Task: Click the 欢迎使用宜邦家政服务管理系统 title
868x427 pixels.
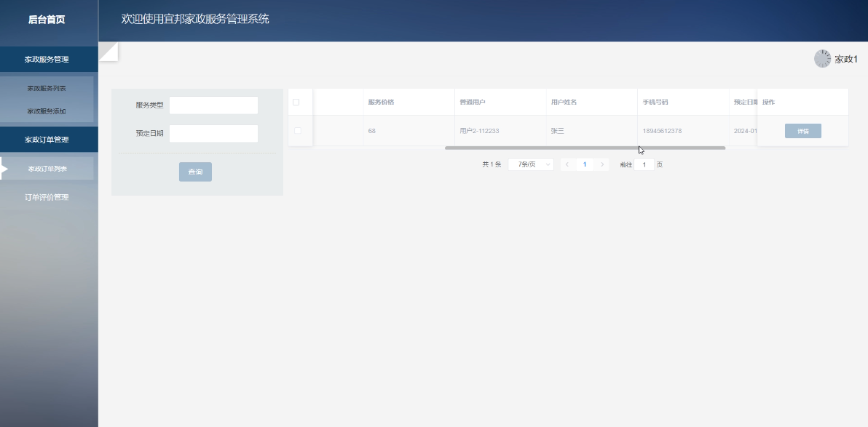Action: 195,19
